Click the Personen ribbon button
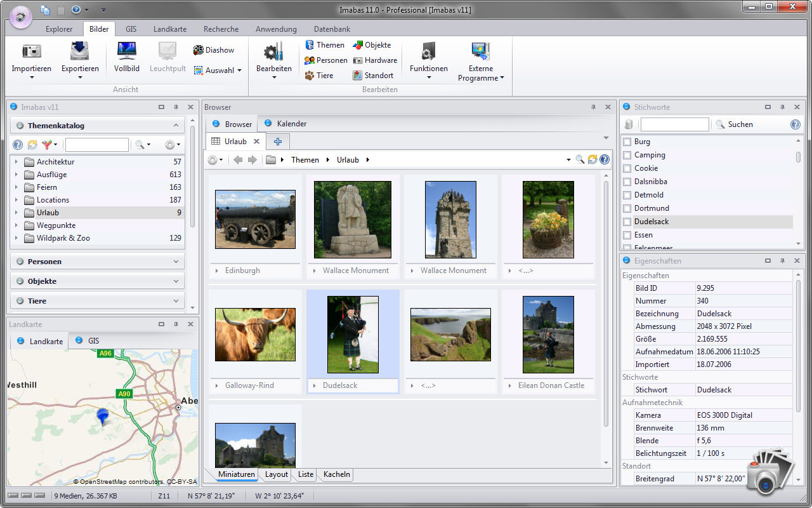This screenshot has width=812, height=508. [326, 60]
